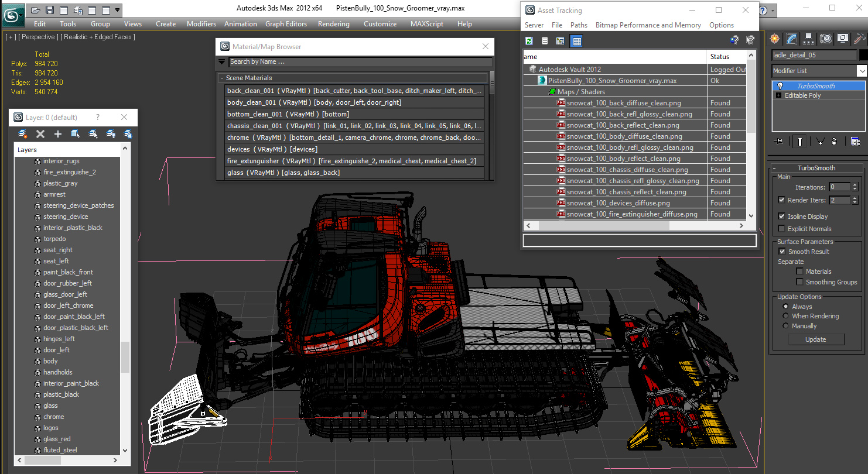Expand the Editable Poly plus box

tap(778, 95)
